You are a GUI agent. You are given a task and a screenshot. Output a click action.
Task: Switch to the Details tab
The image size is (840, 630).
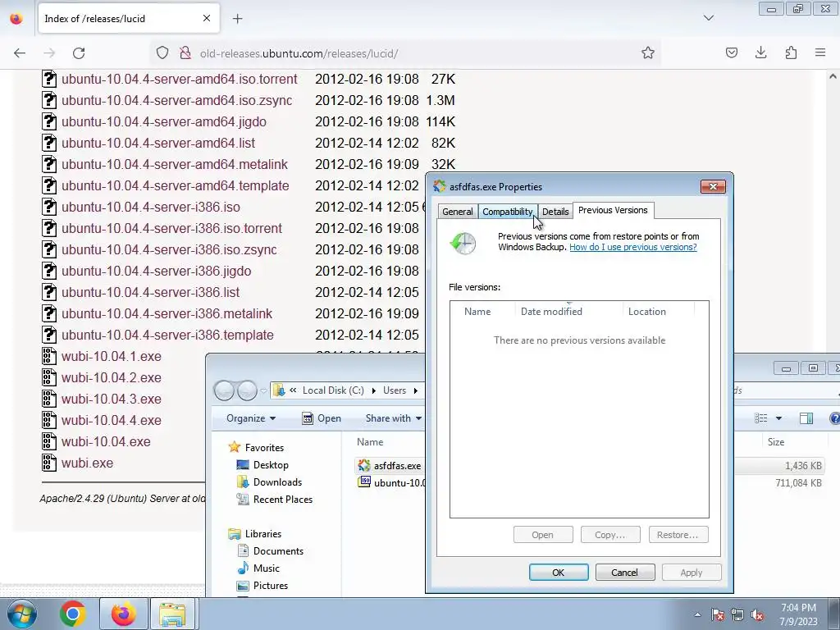(x=555, y=212)
